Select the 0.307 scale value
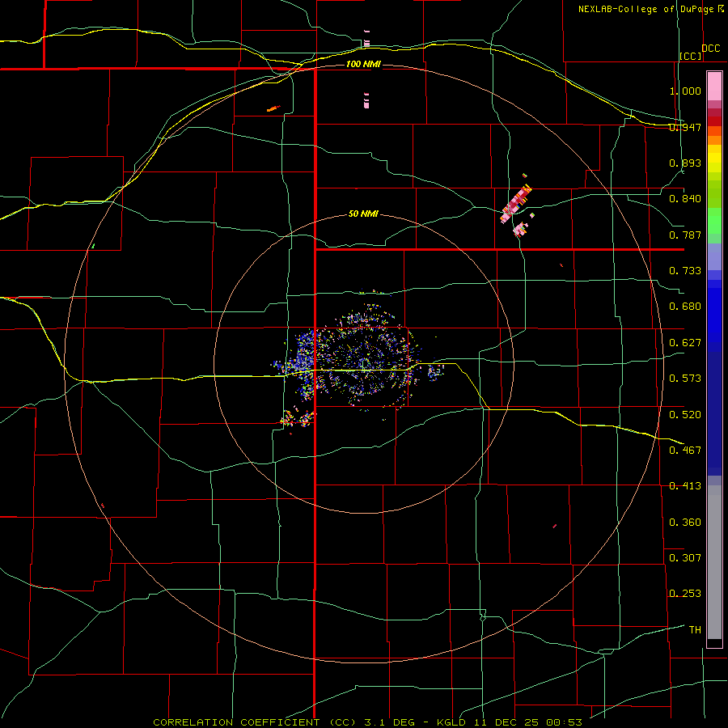 tap(685, 558)
